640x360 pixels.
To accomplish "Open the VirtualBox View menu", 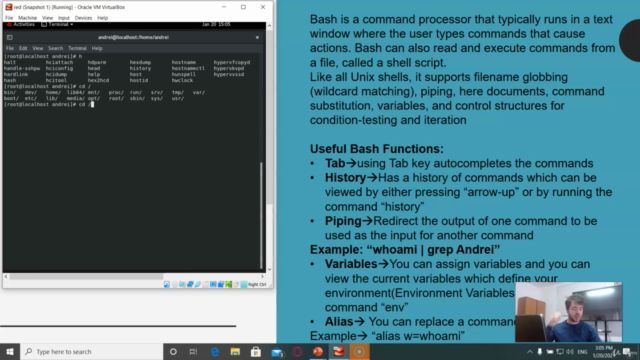I will [47, 18].
